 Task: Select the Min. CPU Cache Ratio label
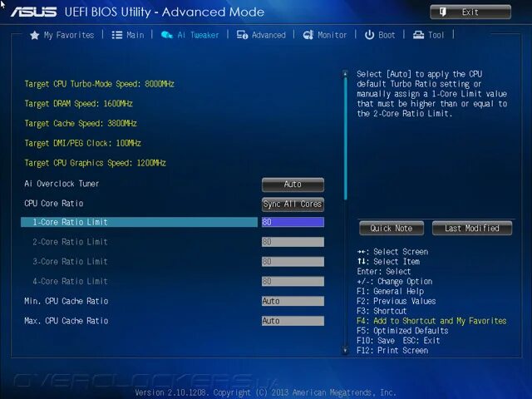tap(66, 301)
